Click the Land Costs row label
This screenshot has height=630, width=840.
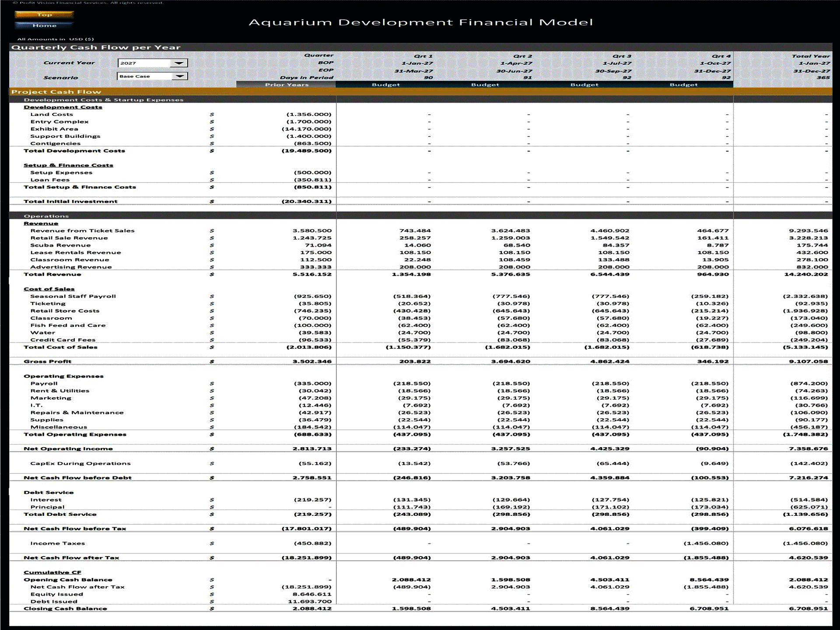(x=52, y=115)
